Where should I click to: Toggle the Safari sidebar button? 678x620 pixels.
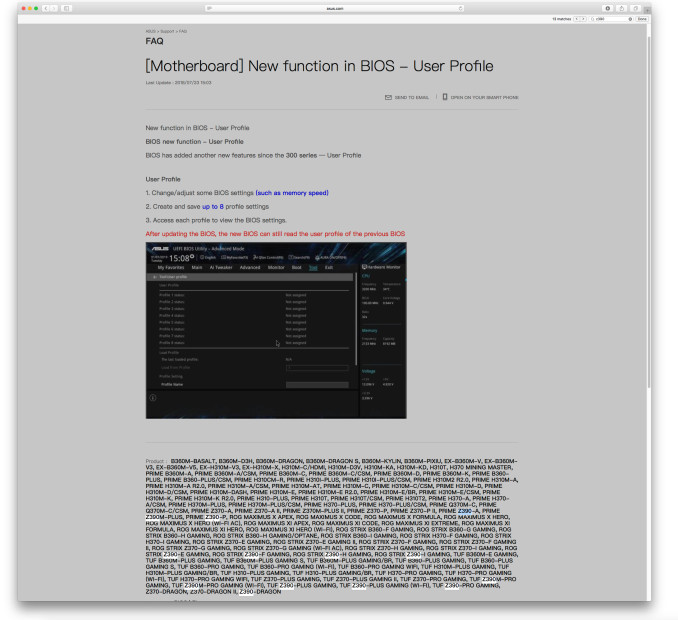(66, 8)
